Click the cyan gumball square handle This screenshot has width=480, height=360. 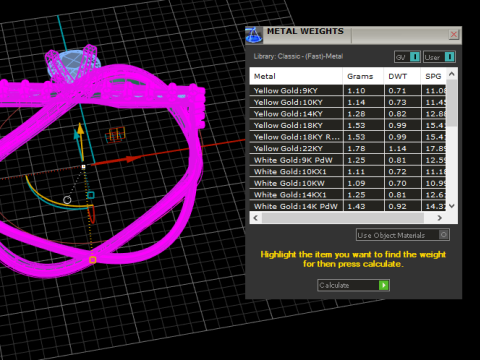(91, 195)
